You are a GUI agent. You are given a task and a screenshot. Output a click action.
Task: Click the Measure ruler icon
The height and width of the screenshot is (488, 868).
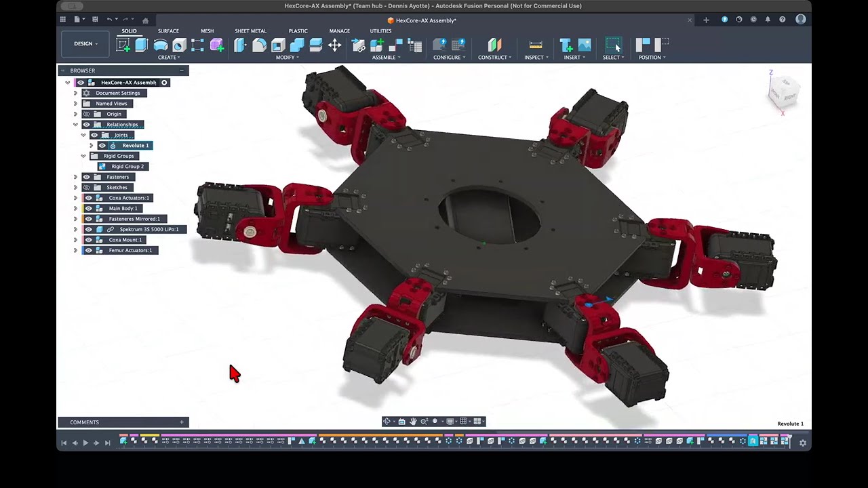[535, 45]
